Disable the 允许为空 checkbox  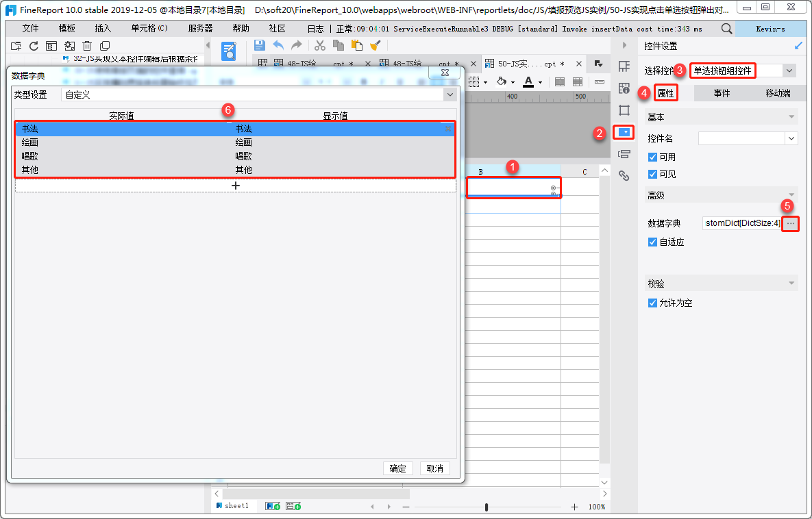click(652, 303)
